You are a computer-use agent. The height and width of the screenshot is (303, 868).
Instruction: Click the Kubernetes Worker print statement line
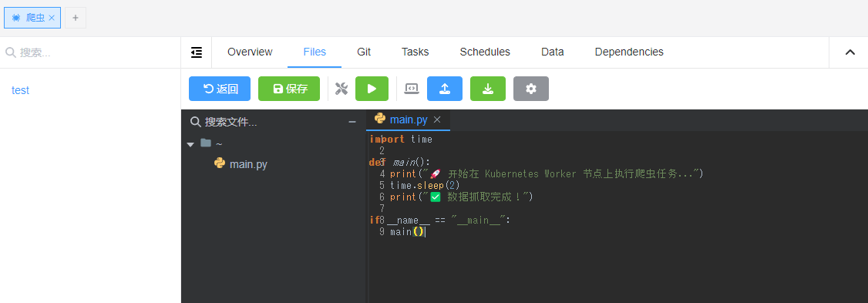tap(546, 173)
